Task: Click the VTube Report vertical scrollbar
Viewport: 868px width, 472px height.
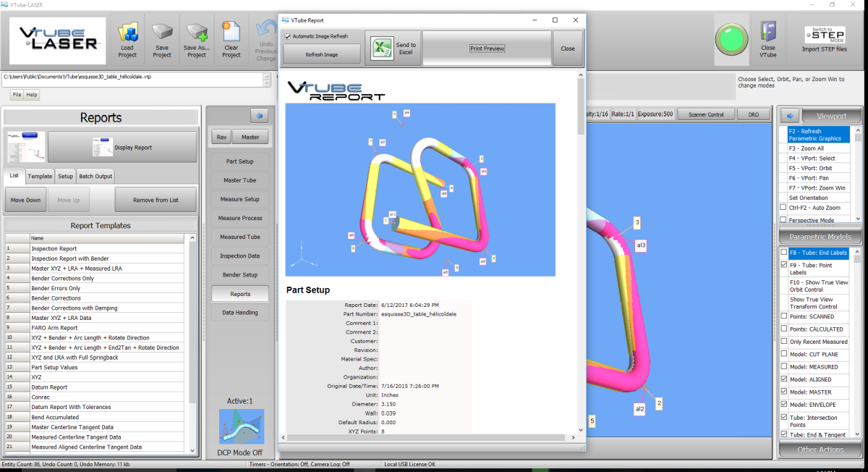Action: (x=581, y=253)
